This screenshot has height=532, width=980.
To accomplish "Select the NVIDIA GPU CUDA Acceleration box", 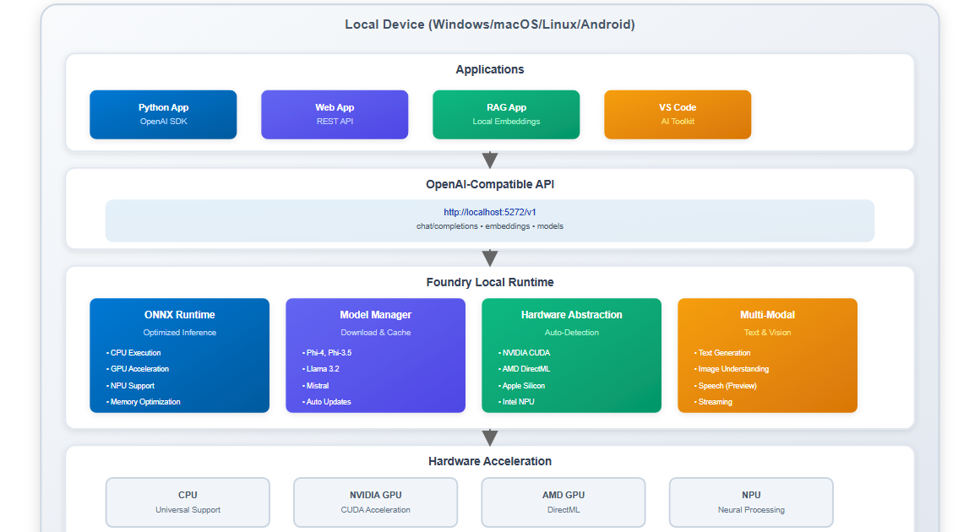I will tap(375, 502).
